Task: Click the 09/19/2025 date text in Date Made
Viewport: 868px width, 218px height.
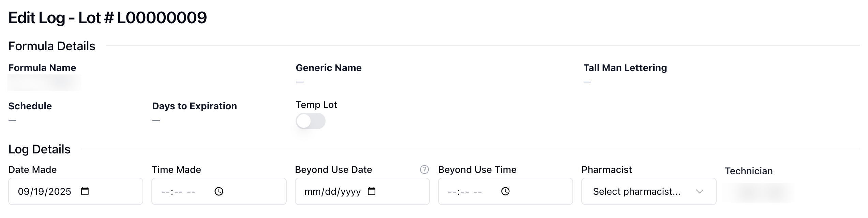Action: coord(44,191)
